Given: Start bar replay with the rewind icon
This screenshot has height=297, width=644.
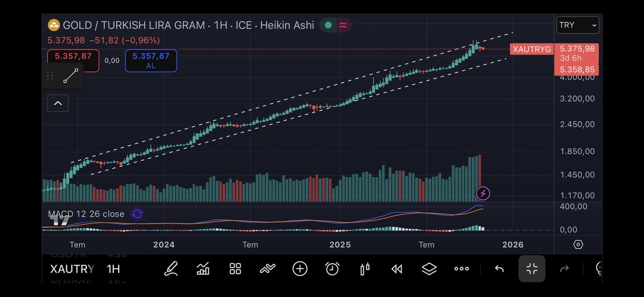Looking at the screenshot, I should point(397,269).
